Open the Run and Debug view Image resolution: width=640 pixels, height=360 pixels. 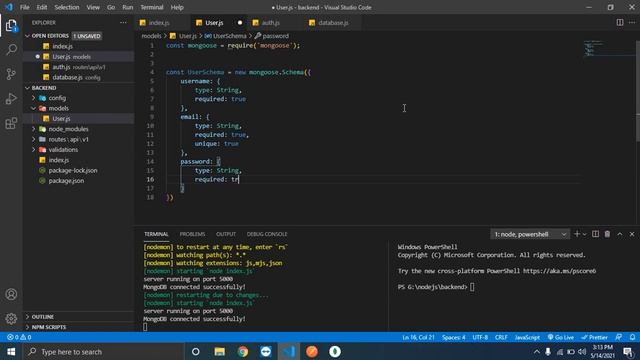11,98
